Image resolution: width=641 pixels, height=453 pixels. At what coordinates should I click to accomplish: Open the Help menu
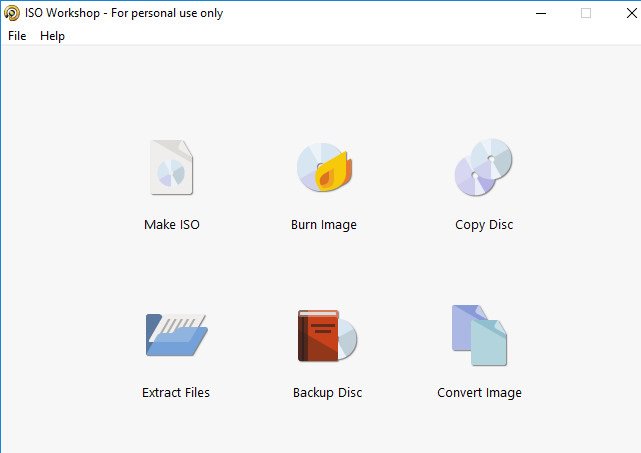52,36
